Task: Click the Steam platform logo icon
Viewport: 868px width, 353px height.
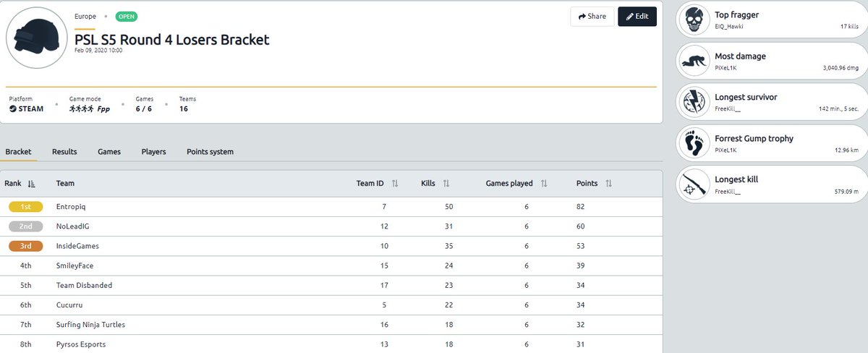Action: 13,109
